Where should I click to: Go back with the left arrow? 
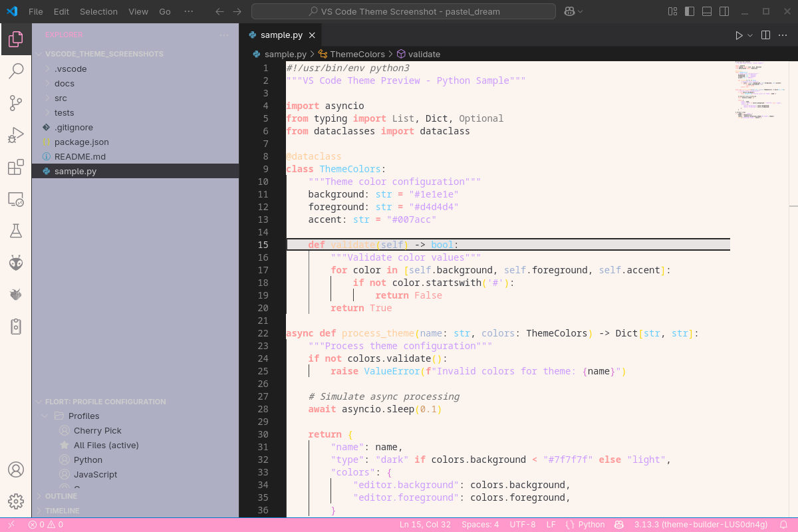click(220, 11)
